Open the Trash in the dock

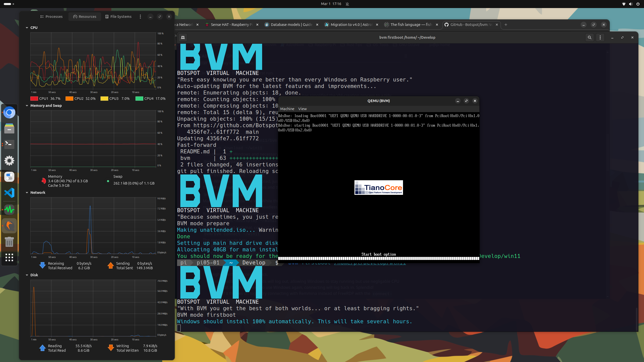click(x=9, y=242)
